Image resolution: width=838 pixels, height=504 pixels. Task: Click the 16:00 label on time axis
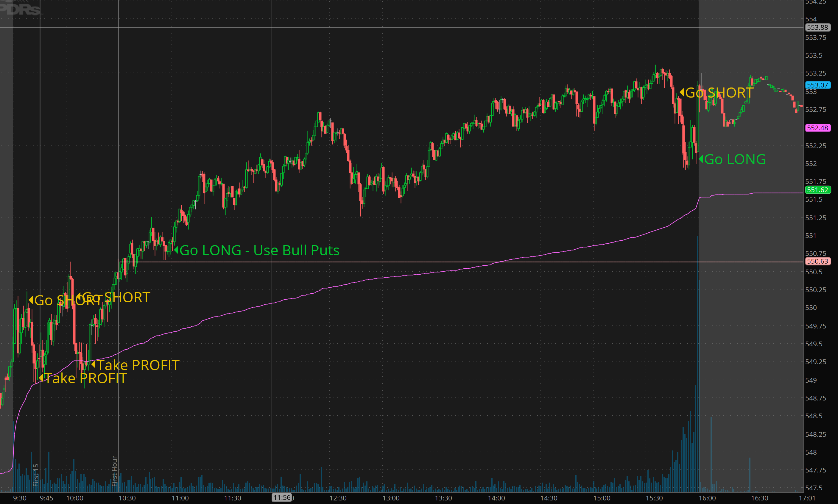tap(707, 498)
